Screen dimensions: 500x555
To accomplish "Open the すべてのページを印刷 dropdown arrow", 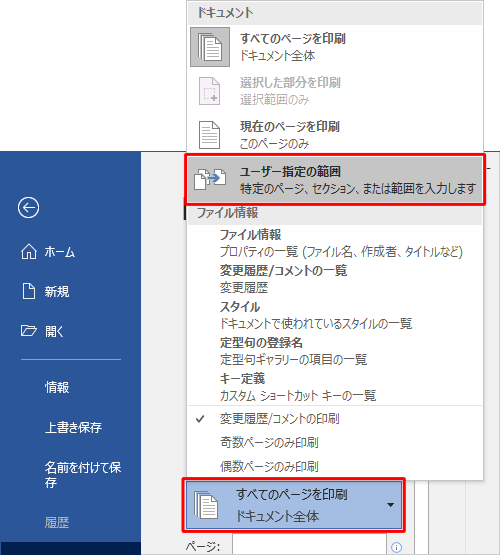I will pos(390,505).
